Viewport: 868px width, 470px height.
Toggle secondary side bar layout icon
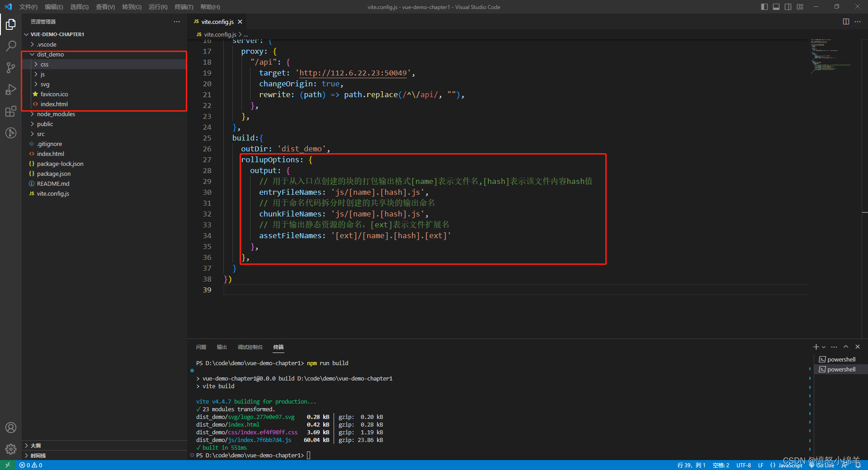[788, 7]
